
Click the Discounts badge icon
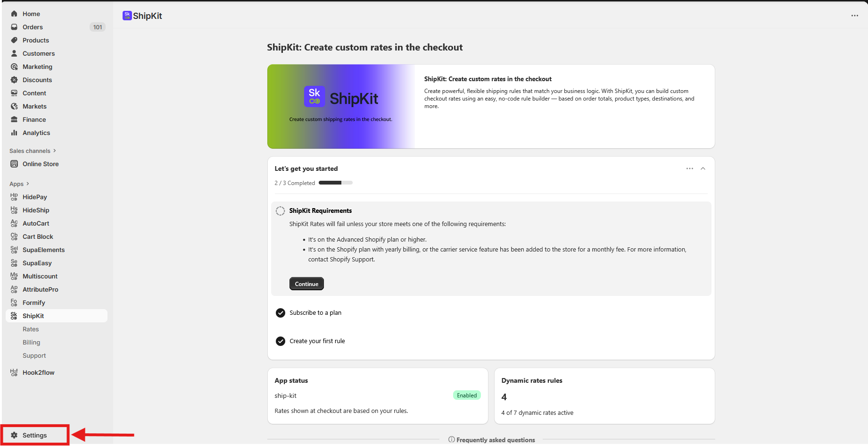click(14, 80)
